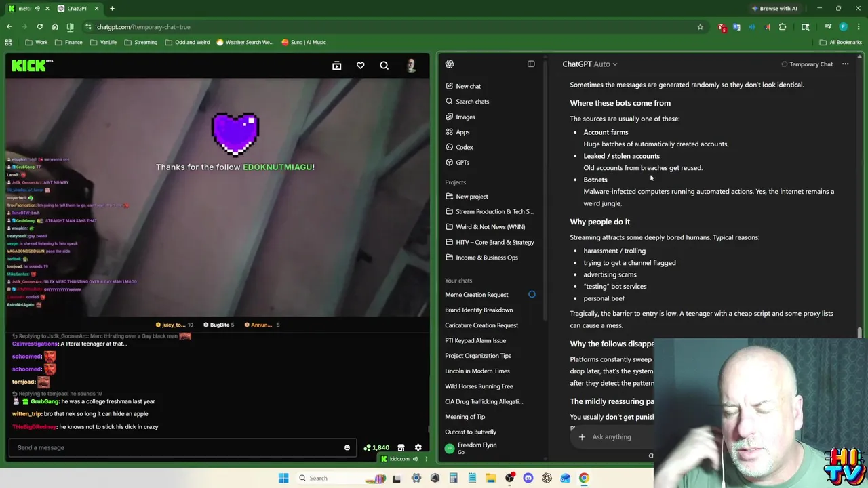
Task: Mute the Kick browser tab
Action: pos(37,9)
